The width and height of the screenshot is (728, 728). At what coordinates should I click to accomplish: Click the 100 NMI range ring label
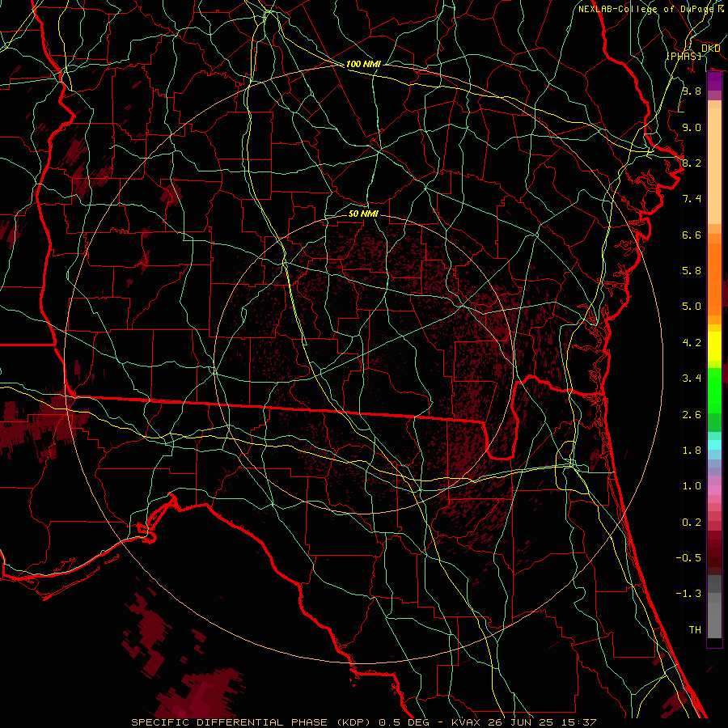click(x=363, y=64)
